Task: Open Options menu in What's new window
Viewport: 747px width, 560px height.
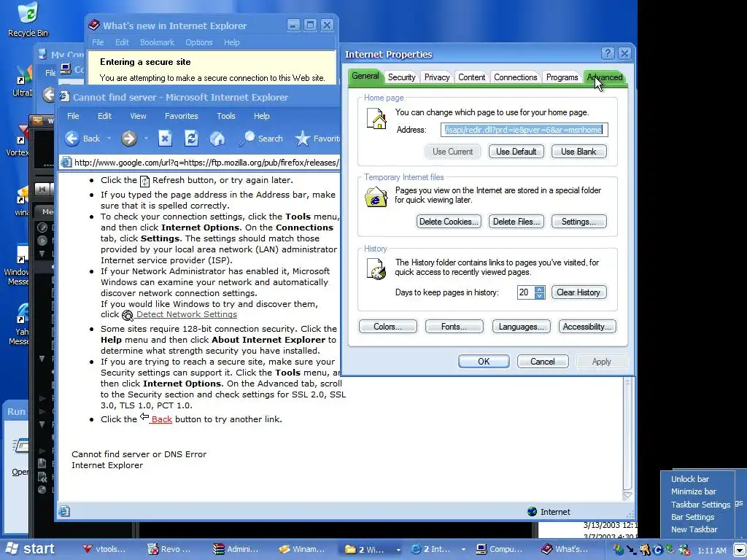Action: (x=199, y=42)
